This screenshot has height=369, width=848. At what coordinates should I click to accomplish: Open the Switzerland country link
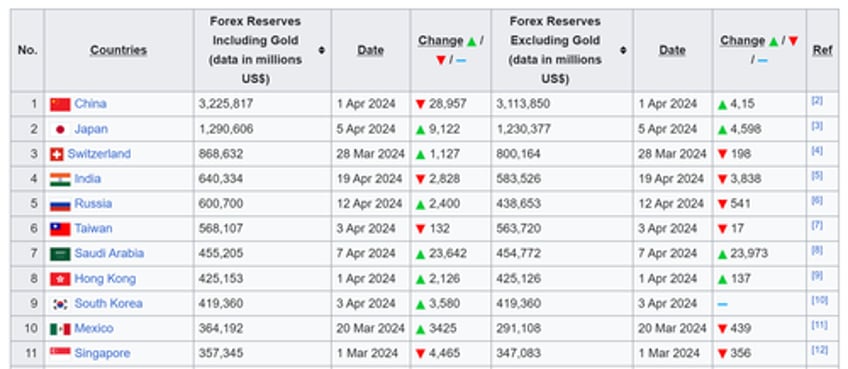(99, 154)
